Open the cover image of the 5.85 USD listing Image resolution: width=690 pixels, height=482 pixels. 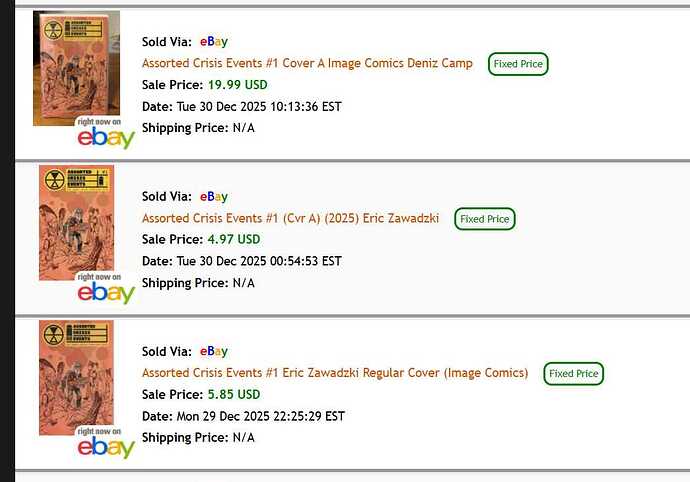tap(76, 377)
